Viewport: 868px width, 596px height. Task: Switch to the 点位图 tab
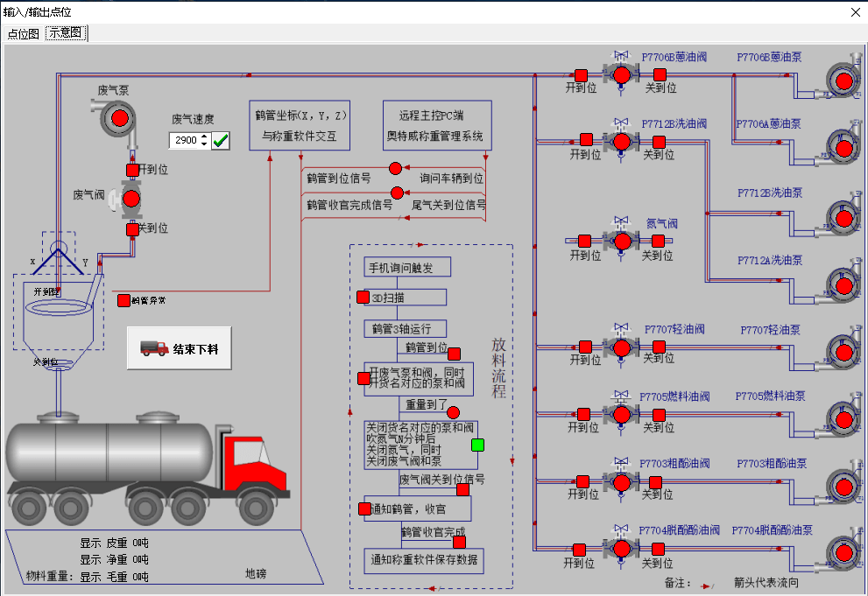(x=24, y=33)
